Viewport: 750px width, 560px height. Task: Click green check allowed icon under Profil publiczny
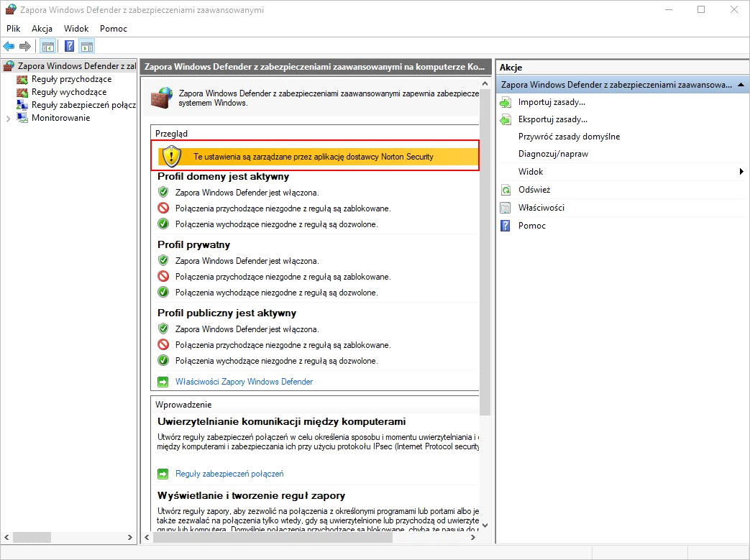(163, 361)
